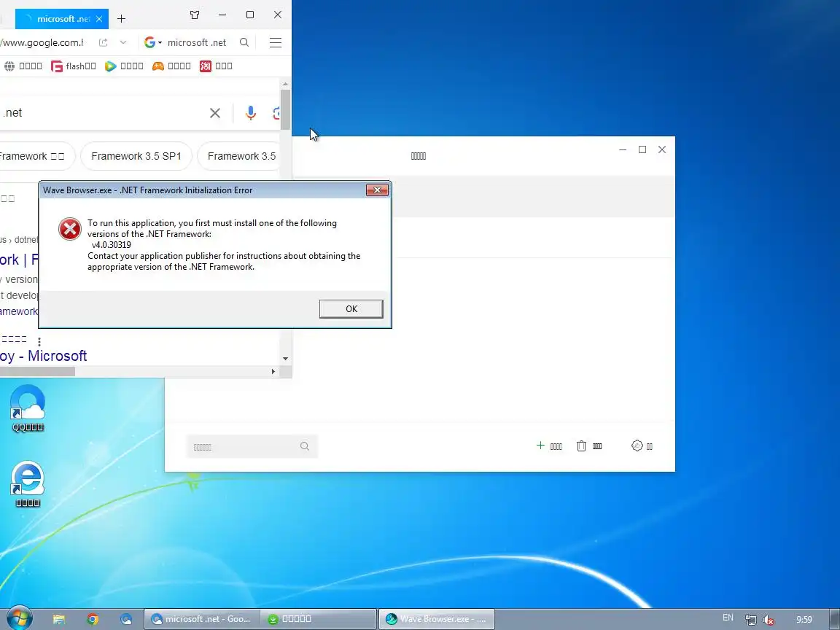Switch to Wave Browser.exe taskbar button
Viewport: 840px width, 630px height.
click(x=436, y=619)
